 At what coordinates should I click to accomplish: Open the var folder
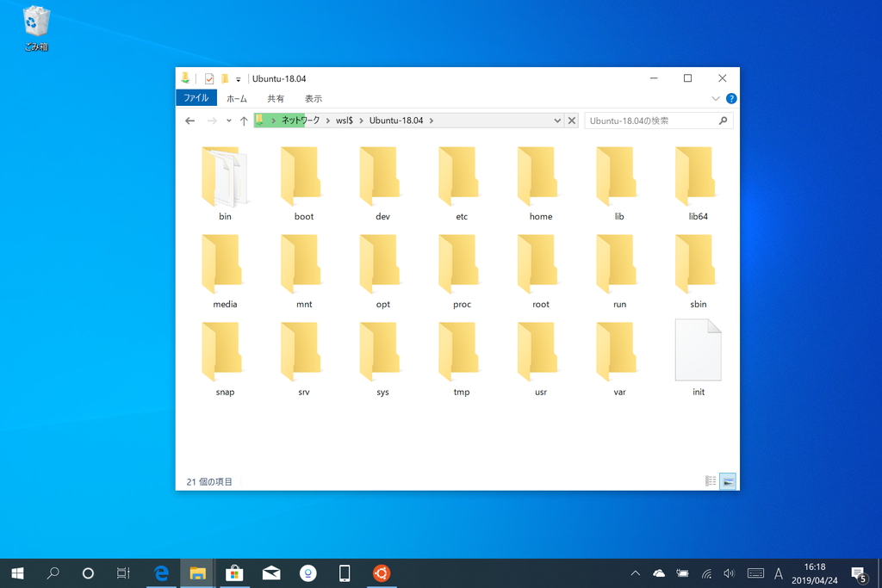(619, 359)
